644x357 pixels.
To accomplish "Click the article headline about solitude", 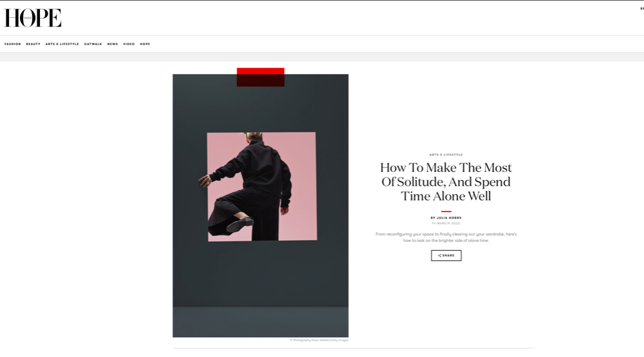I will pyautogui.click(x=446, y=182).
